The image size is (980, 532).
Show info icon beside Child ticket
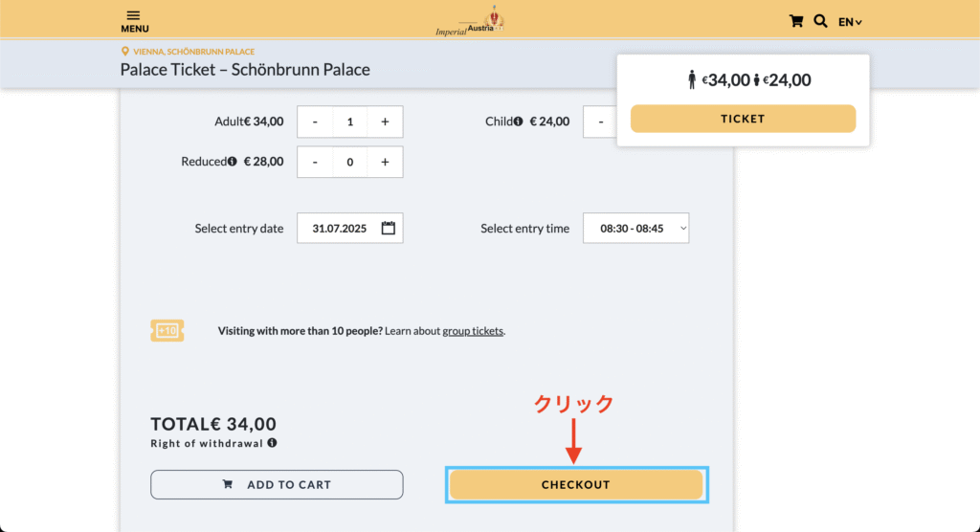518,122
